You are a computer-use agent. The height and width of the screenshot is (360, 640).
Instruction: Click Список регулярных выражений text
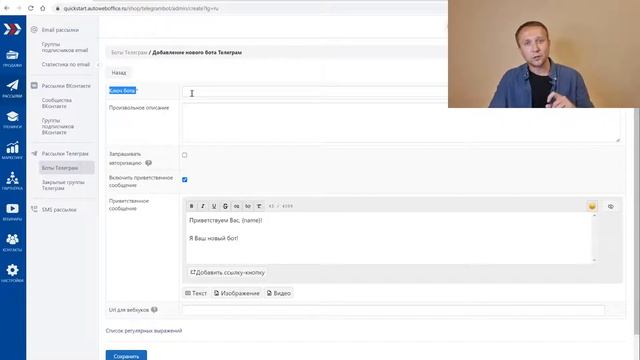coord(144,331)
